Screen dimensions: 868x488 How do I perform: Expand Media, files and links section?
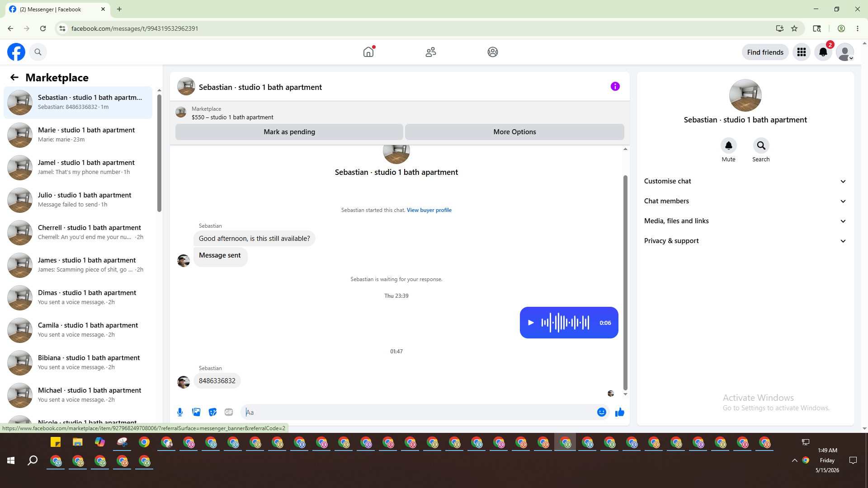[745, 221]
